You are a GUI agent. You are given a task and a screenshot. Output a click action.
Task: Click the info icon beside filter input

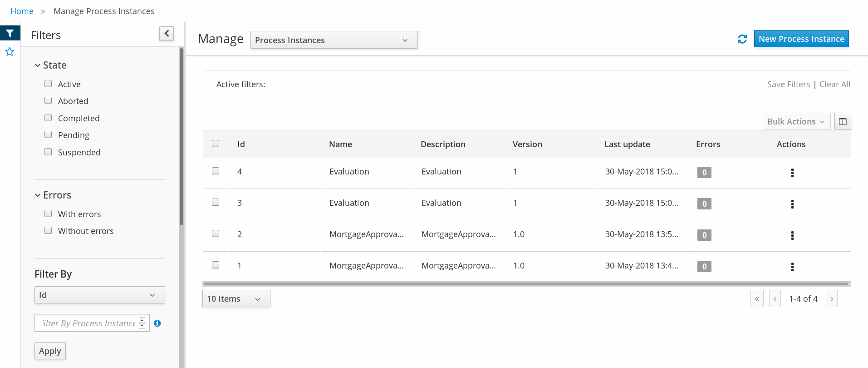click(x=157, y=323)
